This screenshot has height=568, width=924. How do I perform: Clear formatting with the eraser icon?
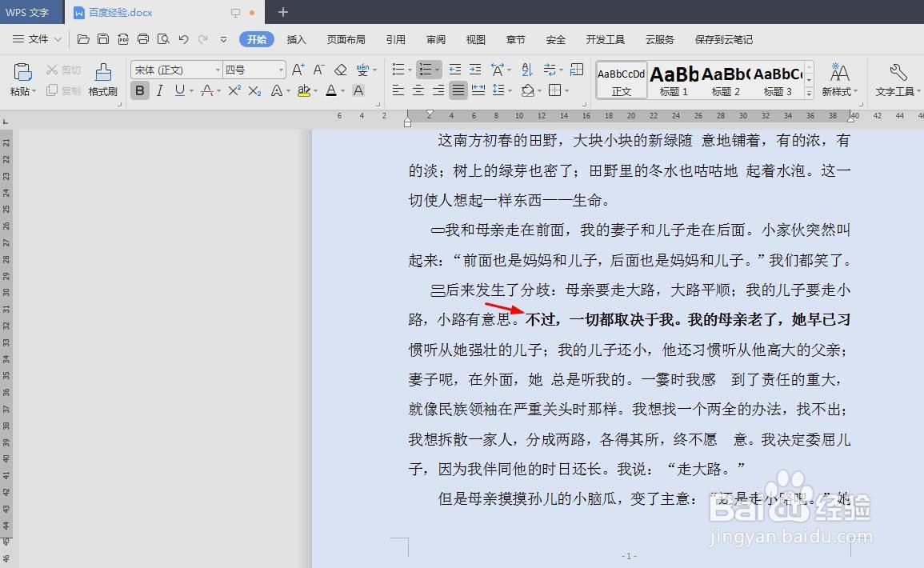click(340, 70)
